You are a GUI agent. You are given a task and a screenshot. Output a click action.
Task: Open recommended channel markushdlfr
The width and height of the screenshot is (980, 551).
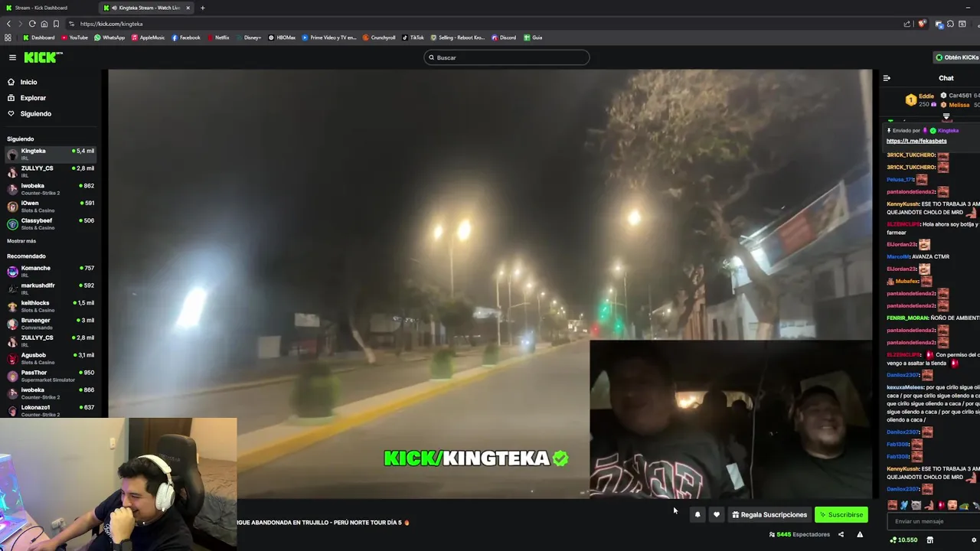click(x=51, y=289)
